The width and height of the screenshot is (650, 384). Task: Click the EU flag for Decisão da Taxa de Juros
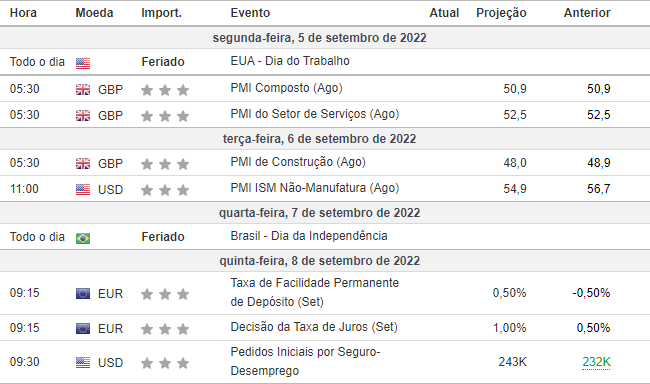(x=83, y=328)
